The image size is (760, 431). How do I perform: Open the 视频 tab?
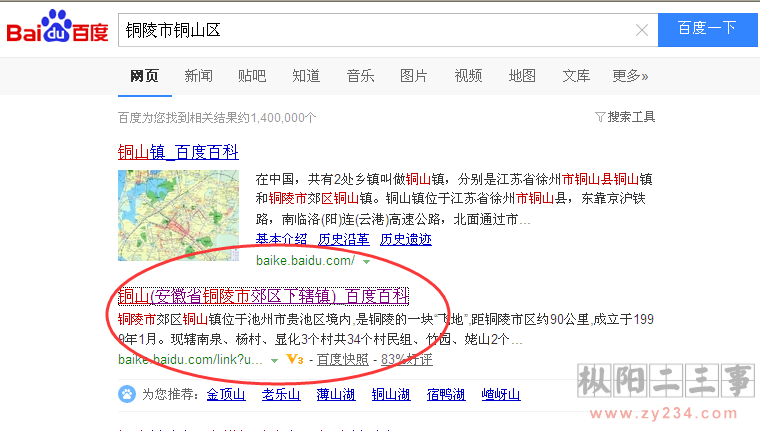tap(468, 76)
